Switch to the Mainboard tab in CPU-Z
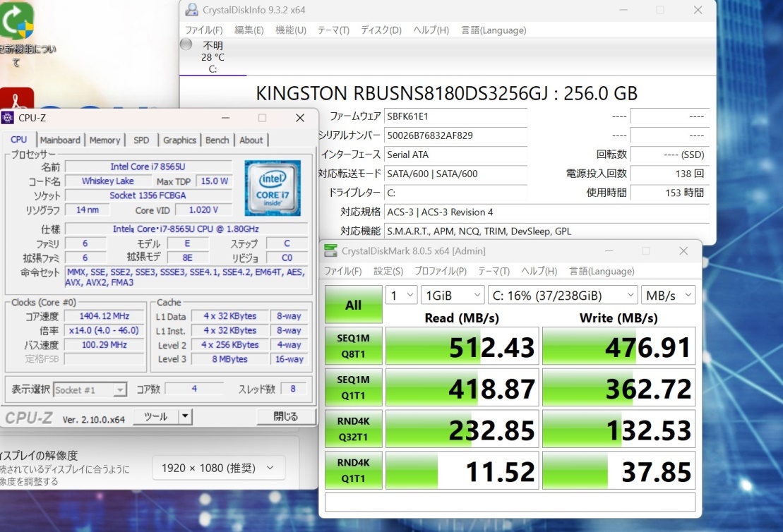 tap(60, 140)
